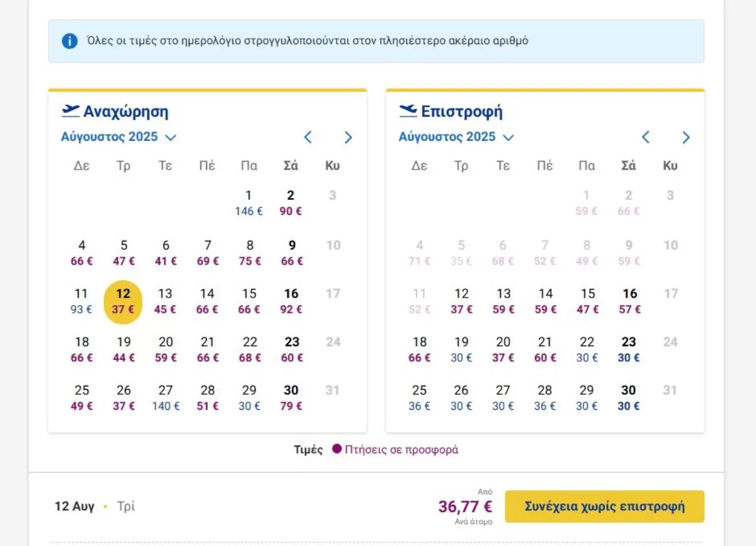Open return month dropdown Αύγουστος 2025
This screenshot has height=546, width=756.
coord(456,137)
